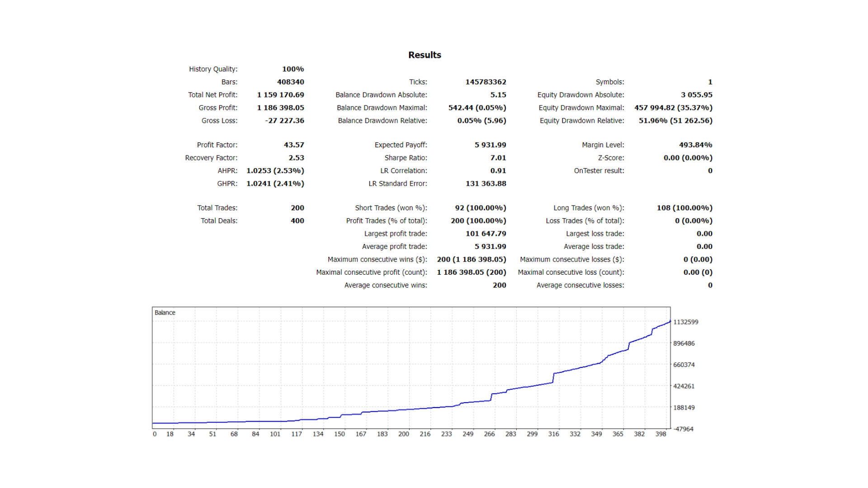Click the Long Trades won value
The height and width of the screenshot is (488, 868).
pyautogui.click(x=684, y=208)
